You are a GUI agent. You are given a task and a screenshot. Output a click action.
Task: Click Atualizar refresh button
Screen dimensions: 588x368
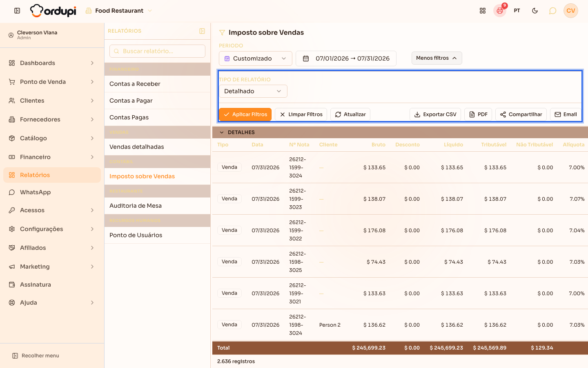[x=350, y=114]
